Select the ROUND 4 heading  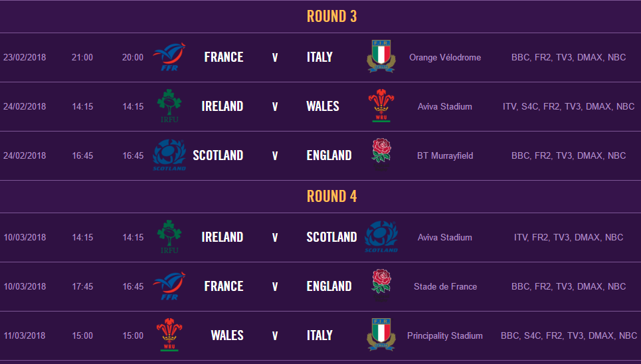click(331, 197)
